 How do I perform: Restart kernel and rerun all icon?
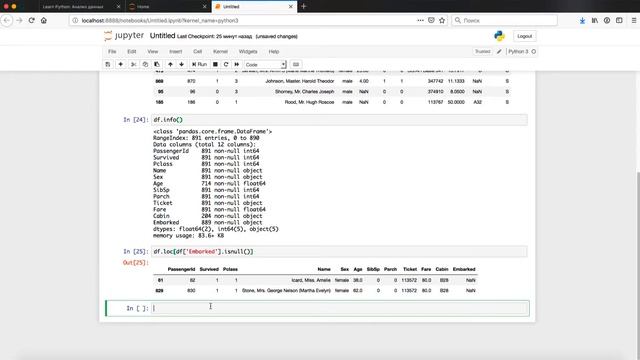(x=237, y=64)
